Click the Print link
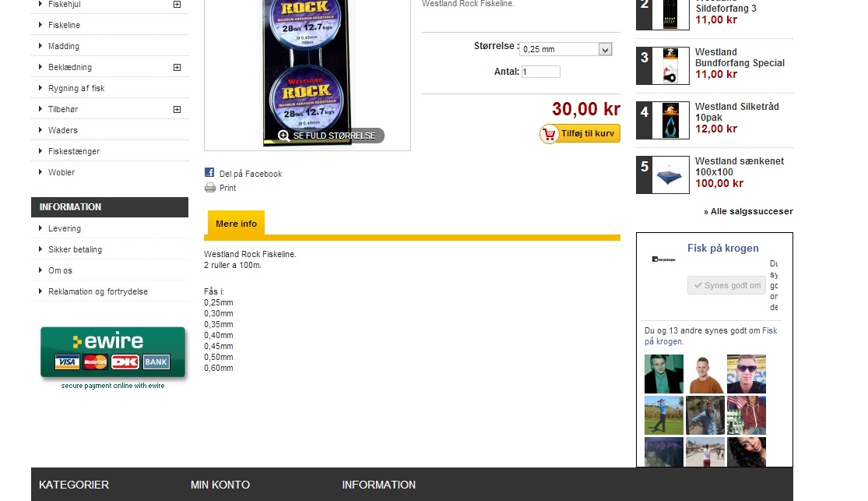The width and height of the screenshot is (868, 501). 227,188
